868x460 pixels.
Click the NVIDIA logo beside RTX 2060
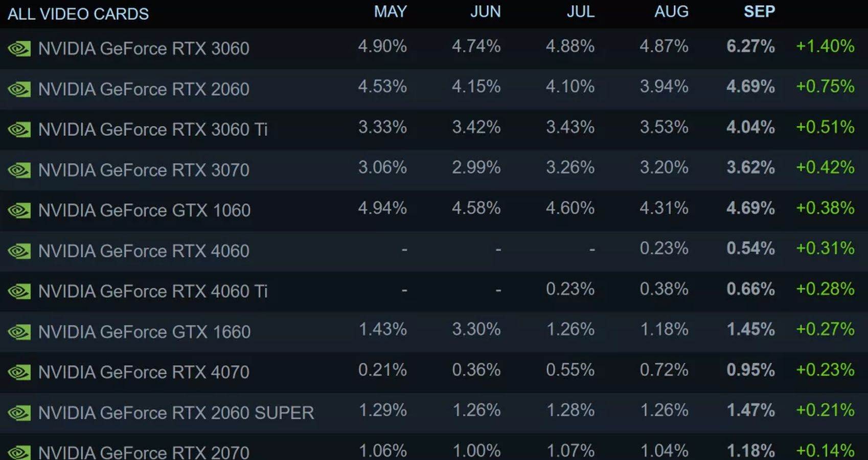19,89
